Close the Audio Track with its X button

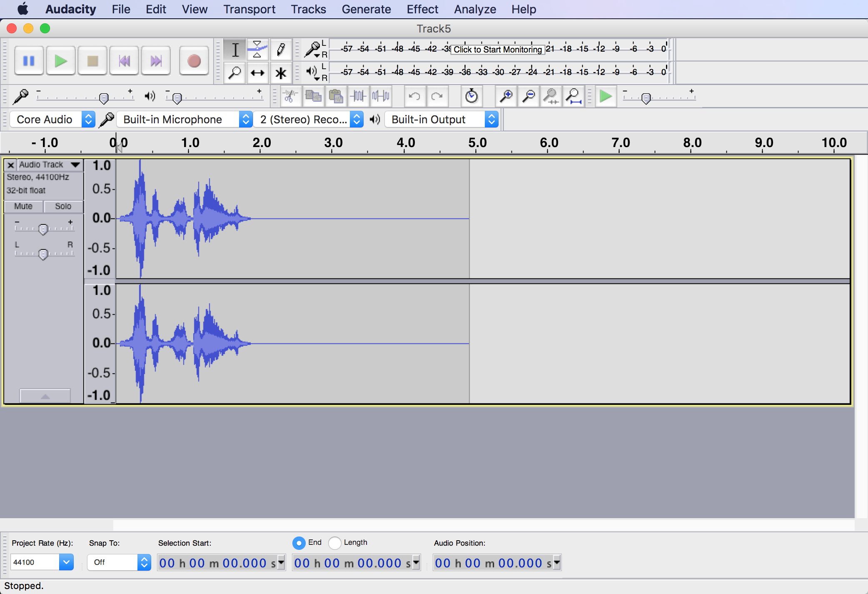pyautogui.click(x=11, y=165)
